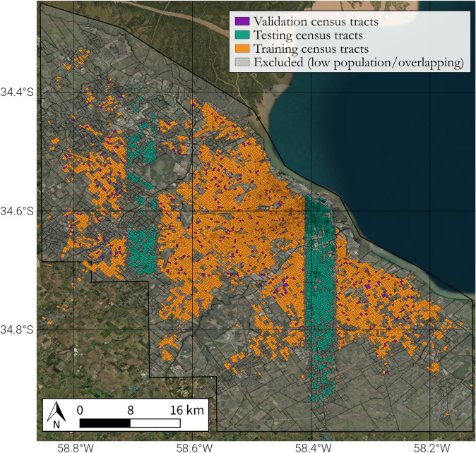Click the north arrow icon
Viewport: 476px width, 453px height.
(x=56, y=411)
